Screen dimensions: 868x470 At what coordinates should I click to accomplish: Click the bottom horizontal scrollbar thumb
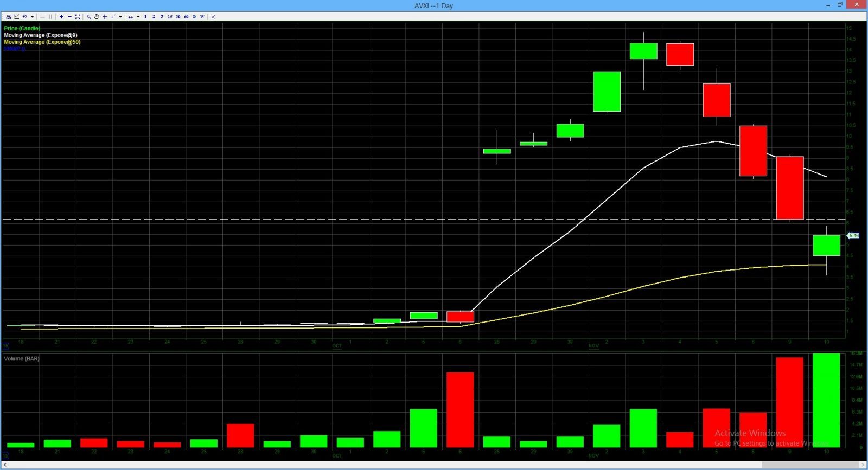pos(810,465)
